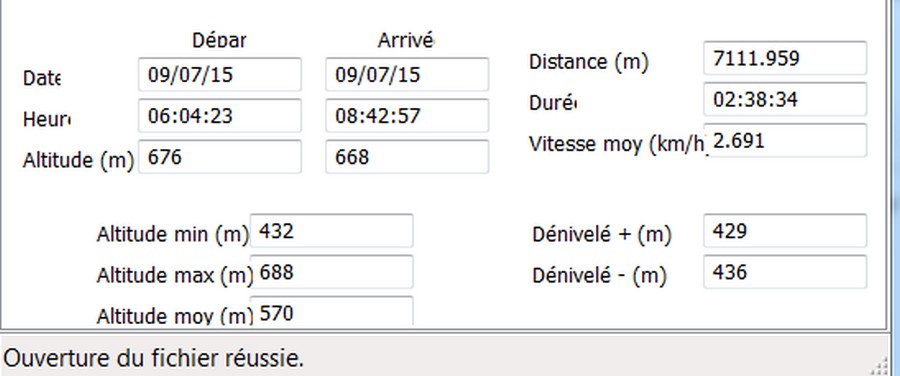
Task: Click the Altitude min field 432
Action: [332, 231]
